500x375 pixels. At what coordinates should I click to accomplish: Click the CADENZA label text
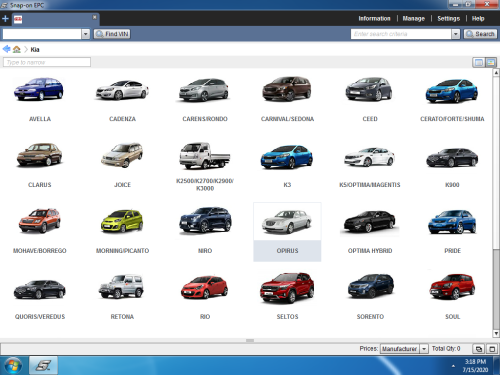(122, 119)
